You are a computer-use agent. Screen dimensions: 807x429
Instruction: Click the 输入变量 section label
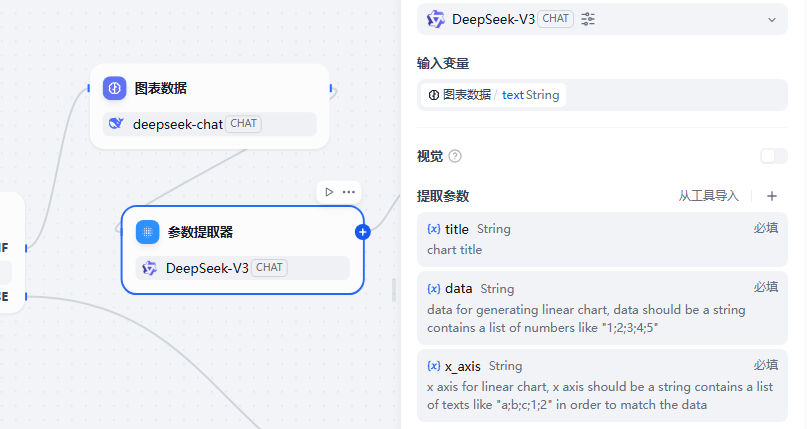click(443, 64)
